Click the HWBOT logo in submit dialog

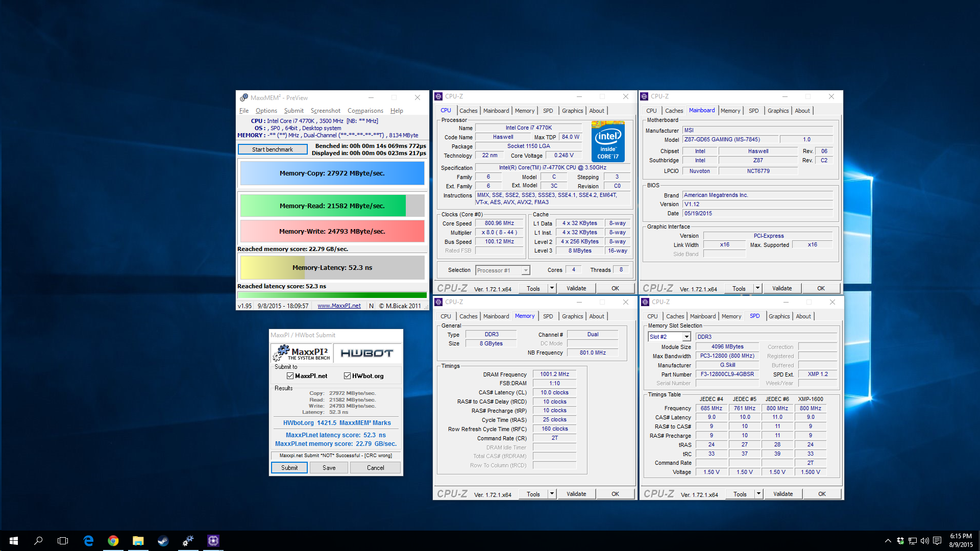tap(367, 353)
